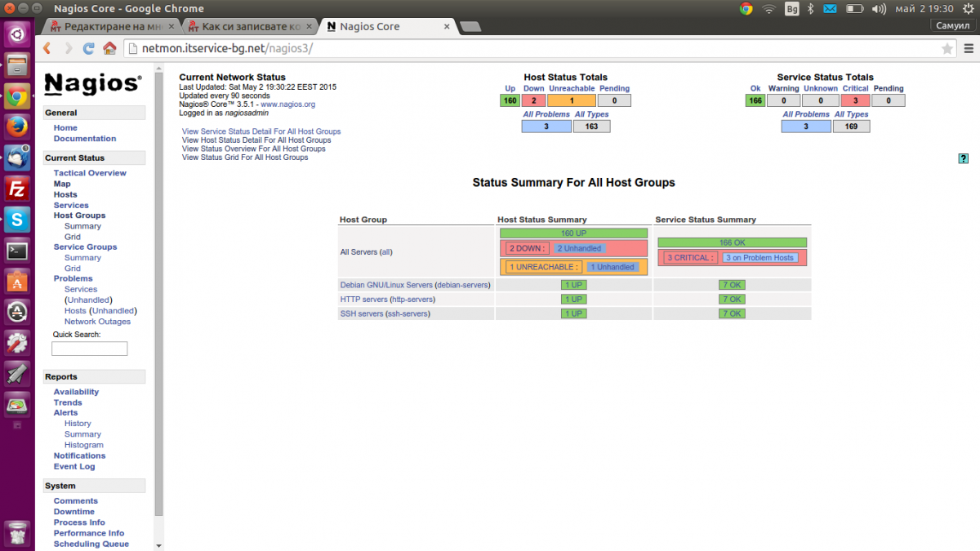Screen dimensions: 980x551
Task: Click the green 160 Up hosts total
Action: [510, 101]
